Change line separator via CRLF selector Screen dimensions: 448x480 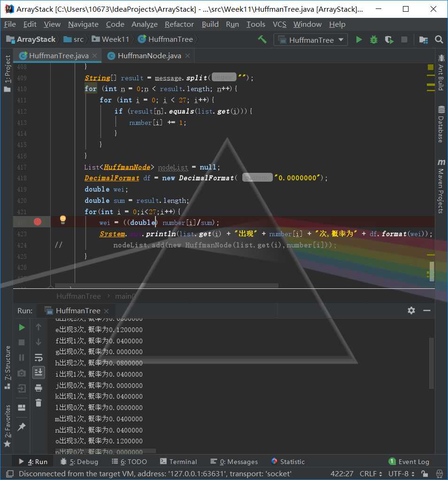coord(371,474)
